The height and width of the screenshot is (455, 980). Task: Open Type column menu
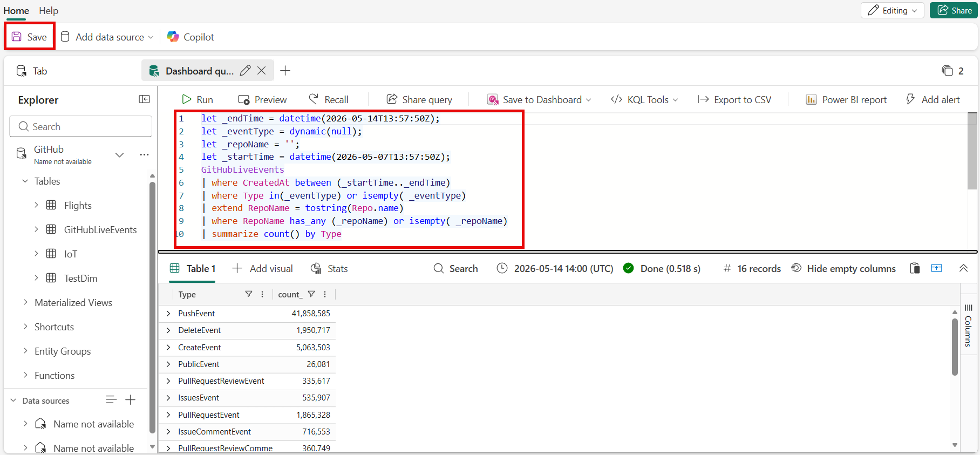pyautogui.click(x=262, y=294)
